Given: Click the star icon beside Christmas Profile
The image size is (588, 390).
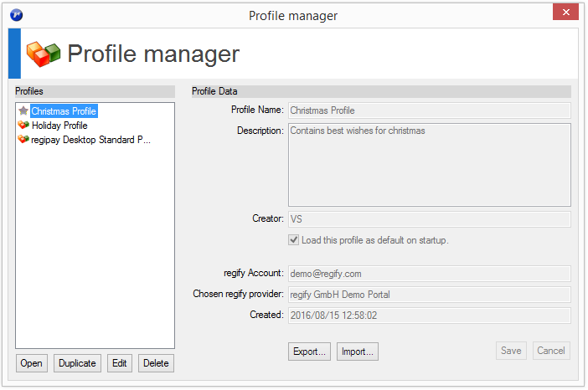Looking at the screenshot, I should click(23, 111).
